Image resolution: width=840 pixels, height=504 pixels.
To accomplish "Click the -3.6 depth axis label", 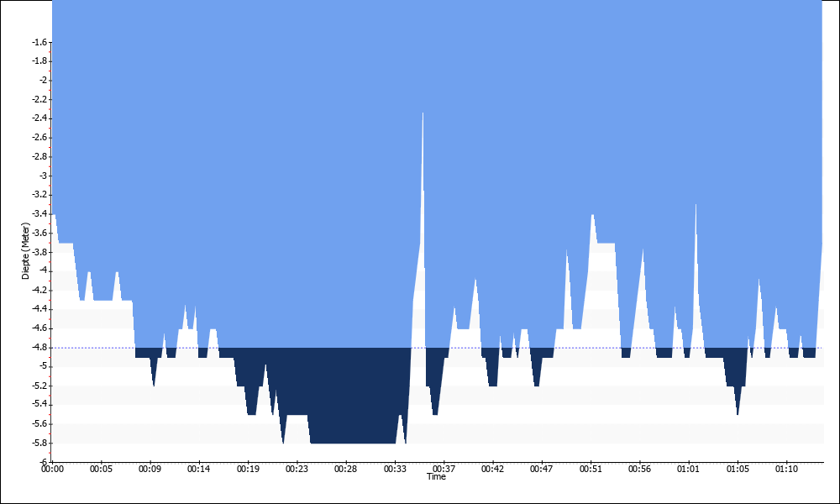I will 40,233.
